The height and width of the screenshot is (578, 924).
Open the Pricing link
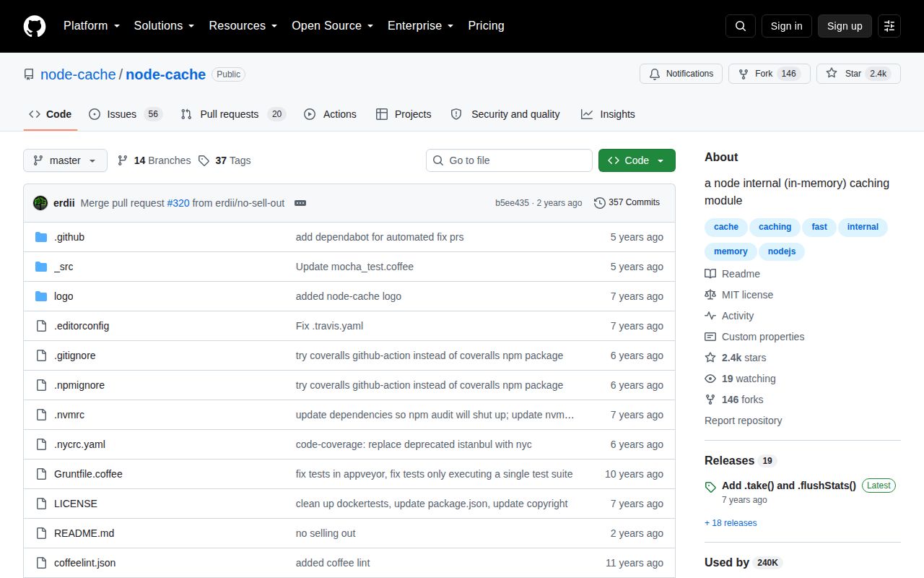[486, 26]
